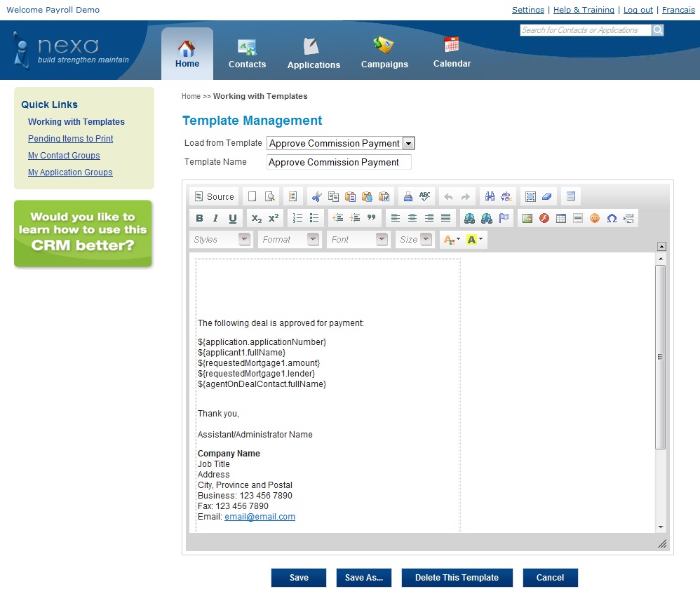Click the Paste as plain text icon
Image resolution: width=700 pixels, height=603 pixels.
point(368,196)
